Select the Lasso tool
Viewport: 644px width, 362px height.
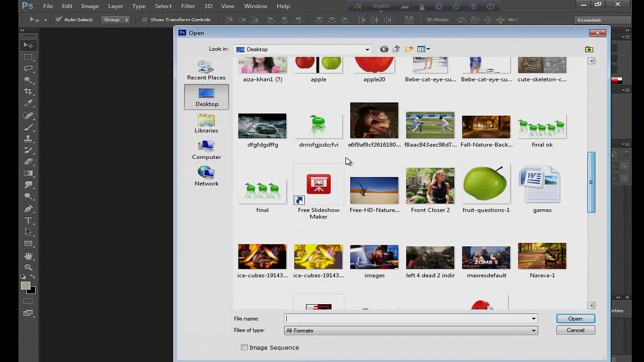coord(29,68)
